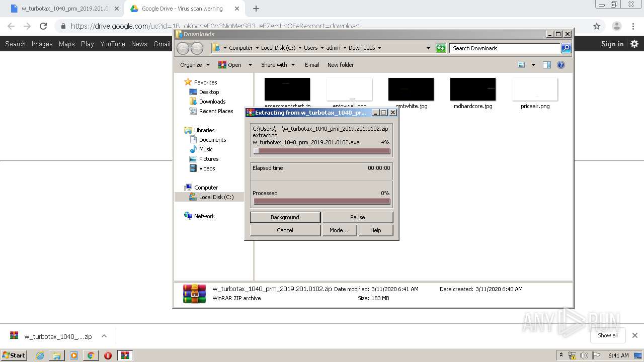
Task: Select Desktop in Favorites
Action: (209, 92)
